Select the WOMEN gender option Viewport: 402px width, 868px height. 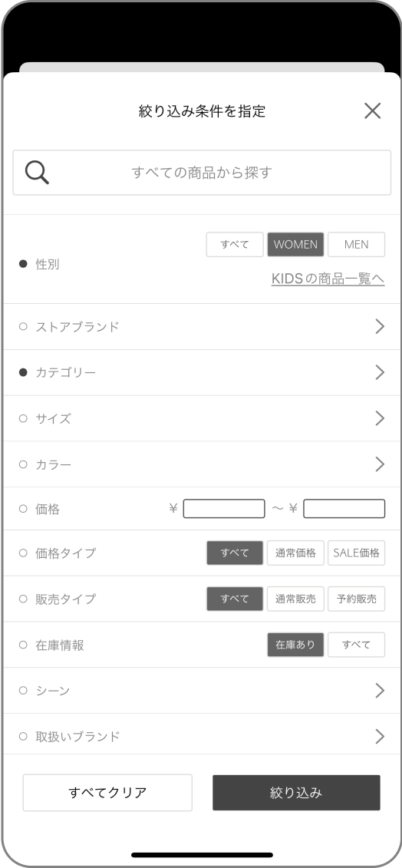click(x=295, y=245)
